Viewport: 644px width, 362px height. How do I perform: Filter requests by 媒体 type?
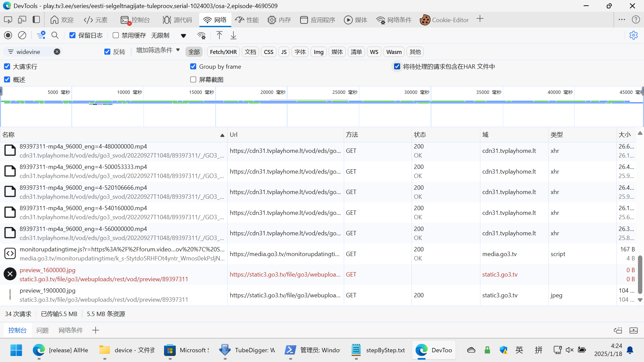pyautogui.click(x=337, y=52)
